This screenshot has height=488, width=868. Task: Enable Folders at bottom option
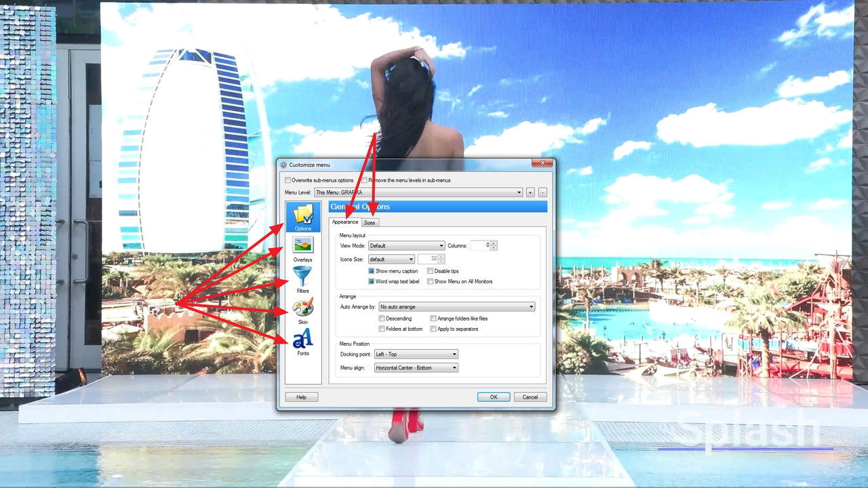pos(382,329)
